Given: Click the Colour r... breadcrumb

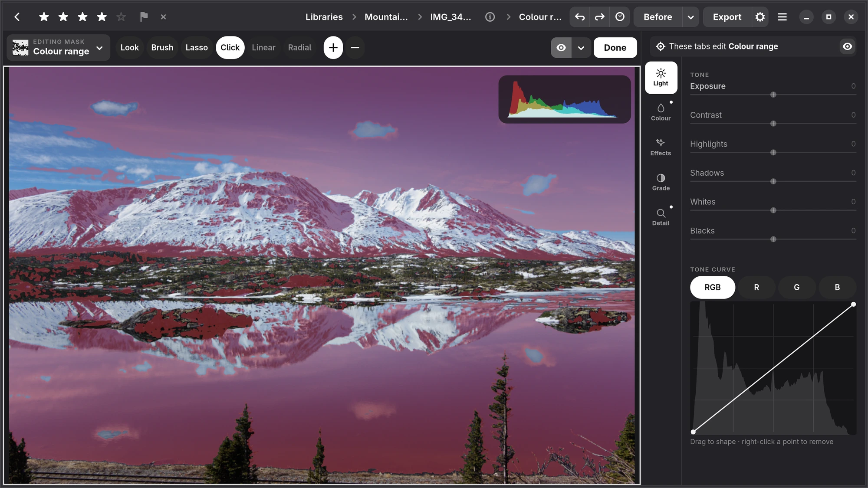Looking at the screenshot, I should 540,17.
